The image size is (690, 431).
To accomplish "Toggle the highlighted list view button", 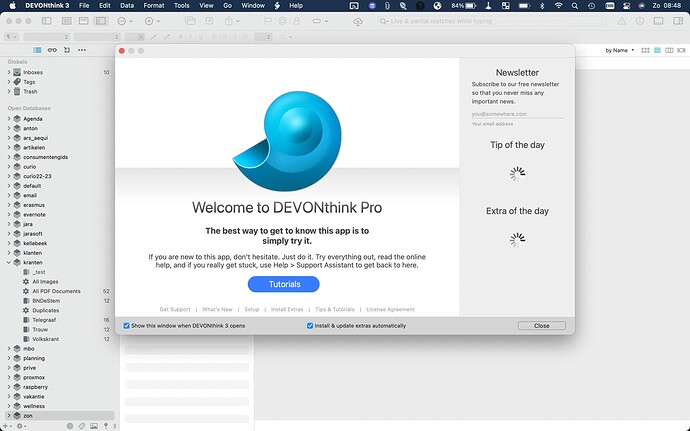I will pos(657,50).
